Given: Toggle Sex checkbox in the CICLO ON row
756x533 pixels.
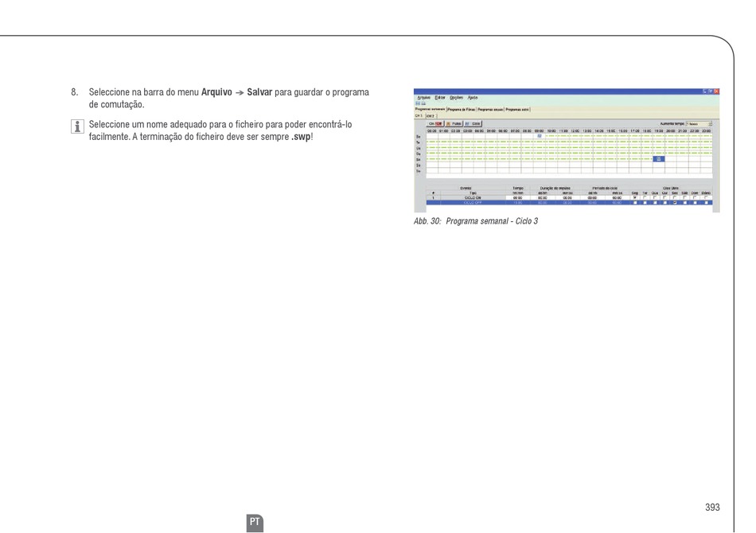Looking at the screenshot, I should coord(675,197).
